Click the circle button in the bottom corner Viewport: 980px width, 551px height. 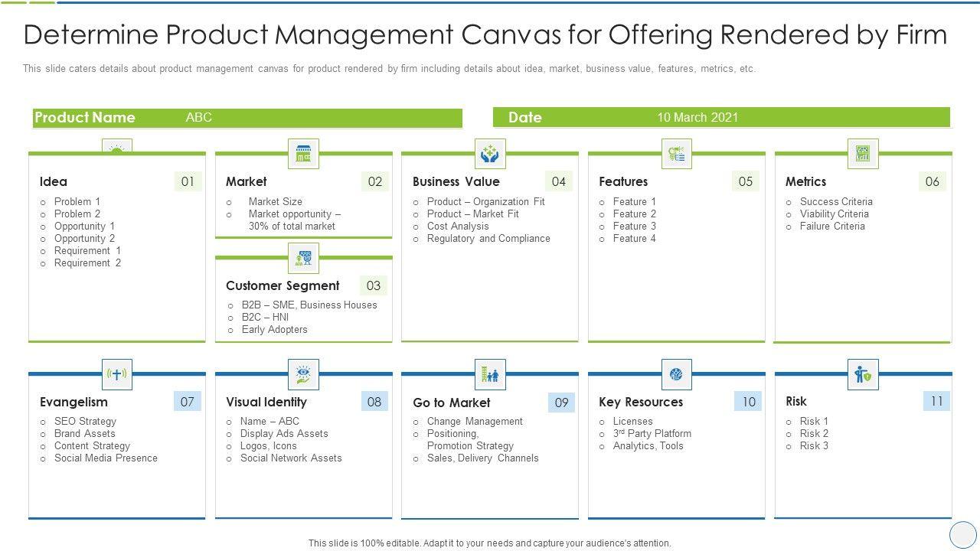tap(962, 534)
